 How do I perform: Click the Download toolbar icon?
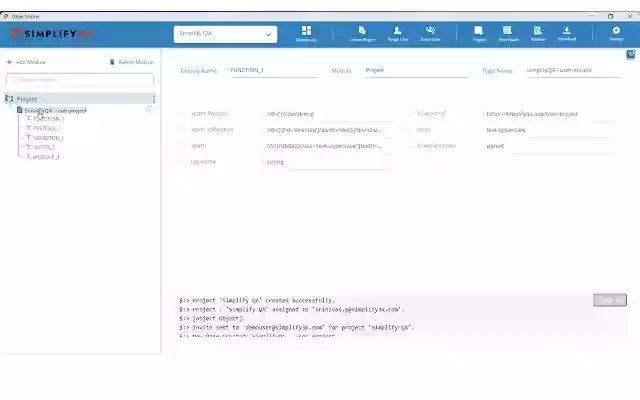coord(567,33)
